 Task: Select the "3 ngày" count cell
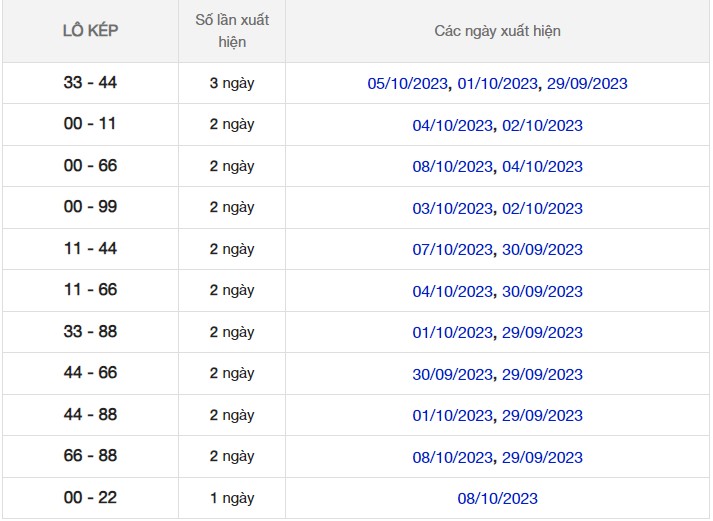pos(232,83)
